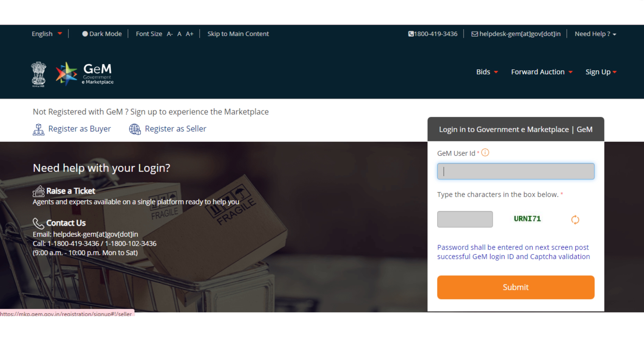Toggle Dark Mode on
Image resolution: width=644 pixels, height=343 pixels.
85,33
